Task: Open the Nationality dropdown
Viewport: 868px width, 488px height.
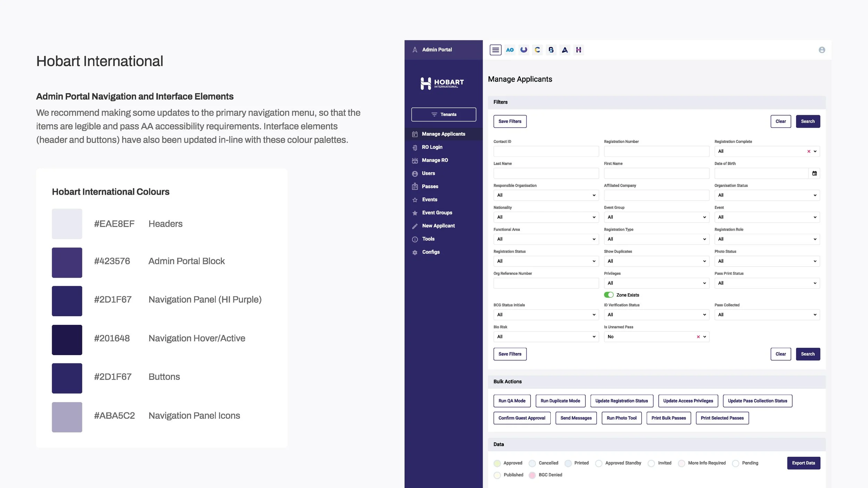Action: [545, 217]
